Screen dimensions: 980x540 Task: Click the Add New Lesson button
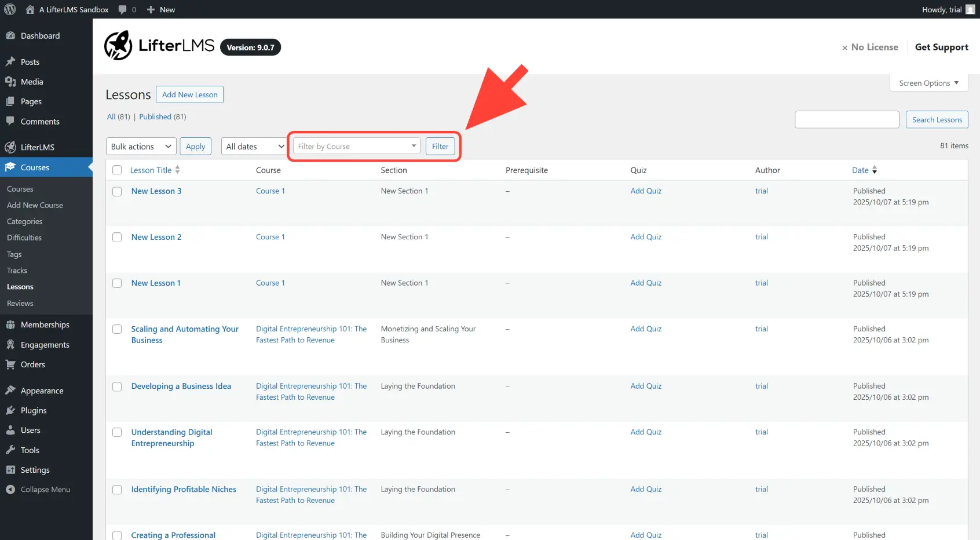(x=189, y=94)
